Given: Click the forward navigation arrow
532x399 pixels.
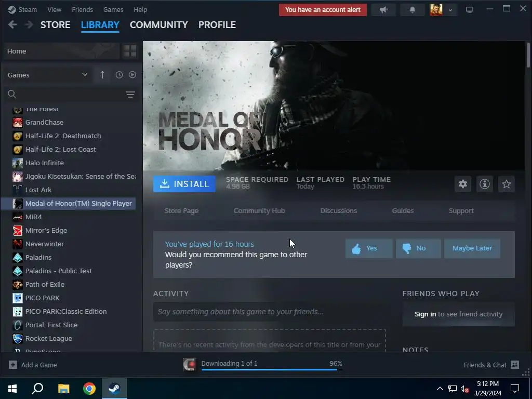Looking at the screenshot, I should (x=29, y=25).
